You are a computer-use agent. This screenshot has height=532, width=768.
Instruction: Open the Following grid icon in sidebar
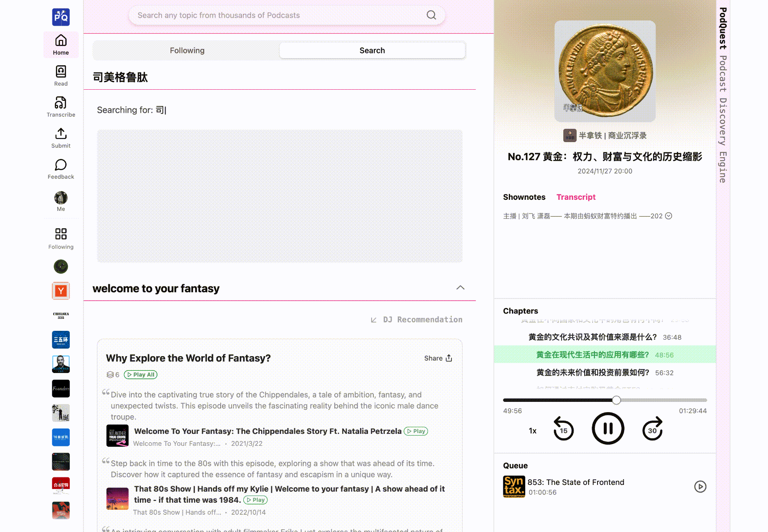coord(61,234)
